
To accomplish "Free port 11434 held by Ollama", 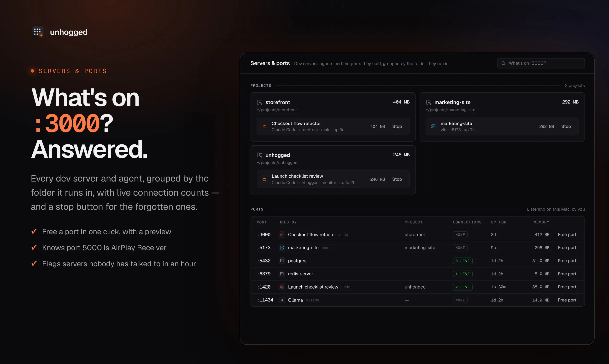I will [x=567, y=300].
